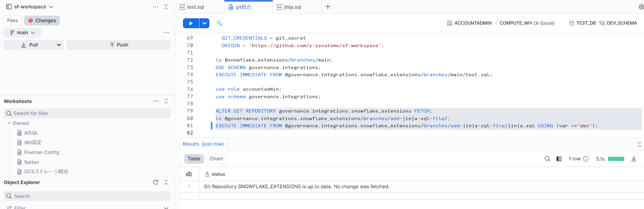Switch to the Files tab

click(x=13, y=21)
